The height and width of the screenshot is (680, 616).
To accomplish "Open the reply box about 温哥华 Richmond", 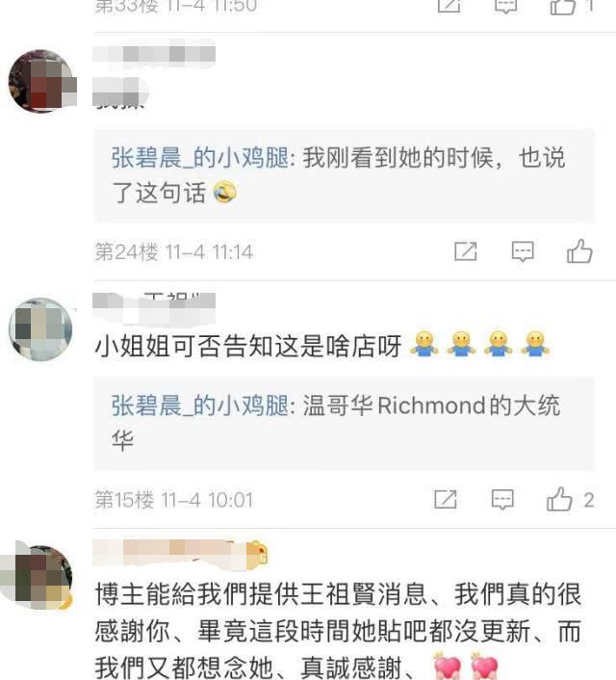I will (x=345, y=423).
